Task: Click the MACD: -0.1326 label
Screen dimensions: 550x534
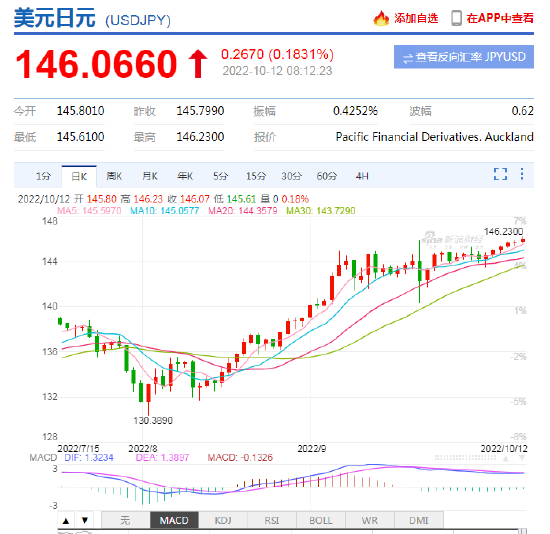Action: coord(240,458)
